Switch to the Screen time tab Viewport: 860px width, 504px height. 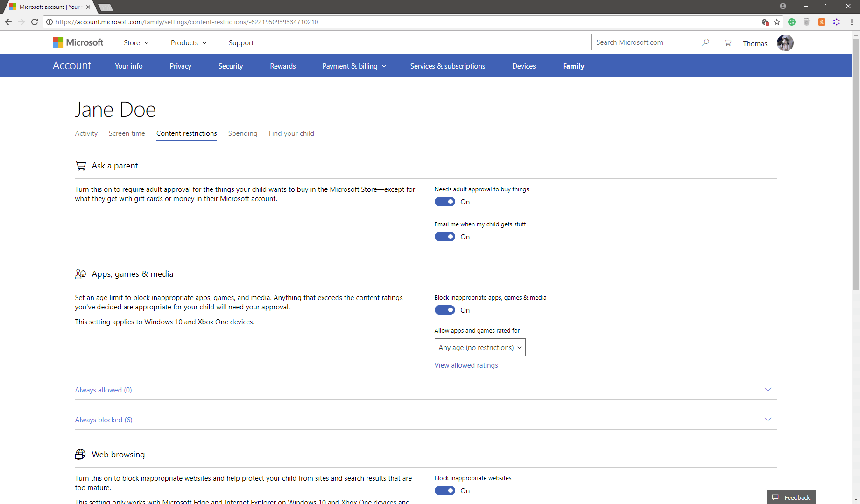127,133
